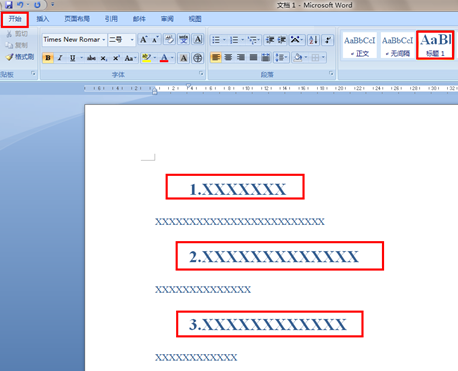Apply strikethrough with the abc icon
The image size is (458, 371).
coord(91,58)
